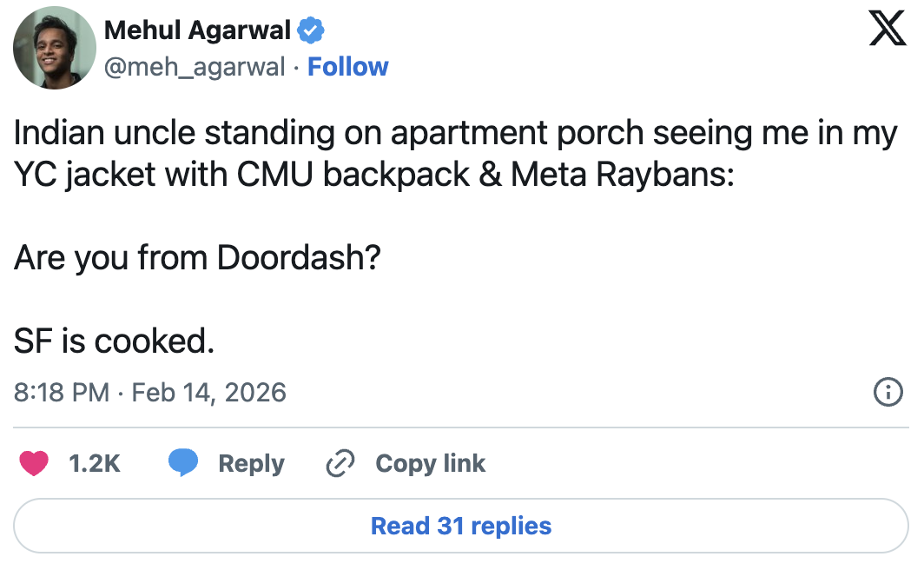
Task: Click the chain copy link icon
Action: click(340, 464)
